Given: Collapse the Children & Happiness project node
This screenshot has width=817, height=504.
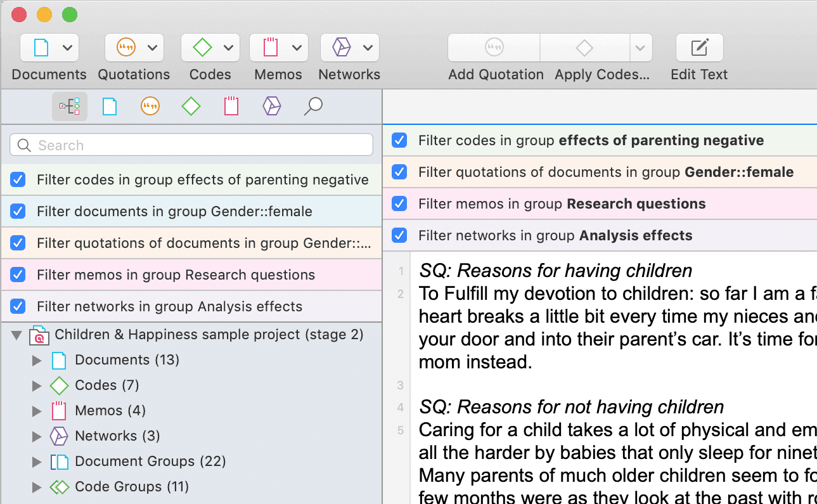Looking at the screenshot, I should [x=16, y=335].
